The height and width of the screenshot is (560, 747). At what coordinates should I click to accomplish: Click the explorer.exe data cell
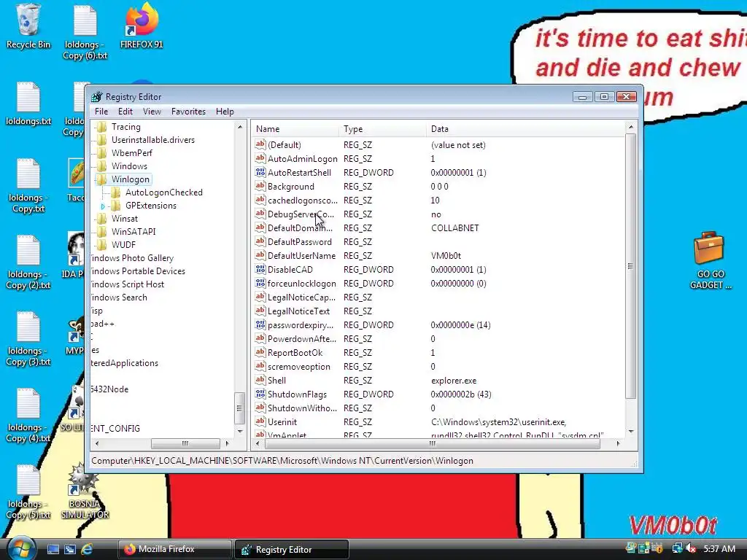(x=454, y=381)
